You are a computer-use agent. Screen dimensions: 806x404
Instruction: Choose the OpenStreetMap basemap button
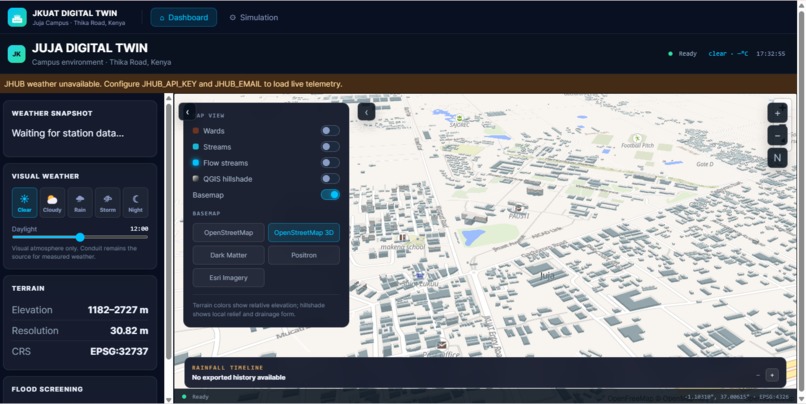[229, 232]
